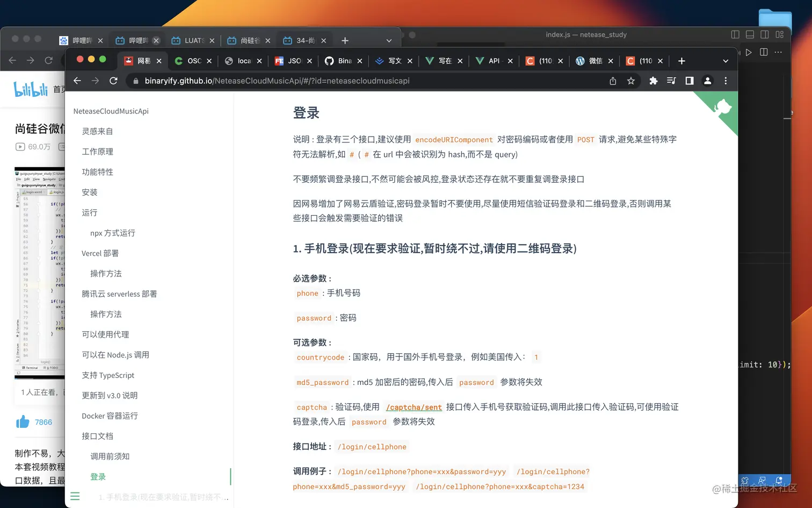This screenshot has height=508, width=812.
Task: Open the side panel icon in Chrome
Action: tap(689, 81)
